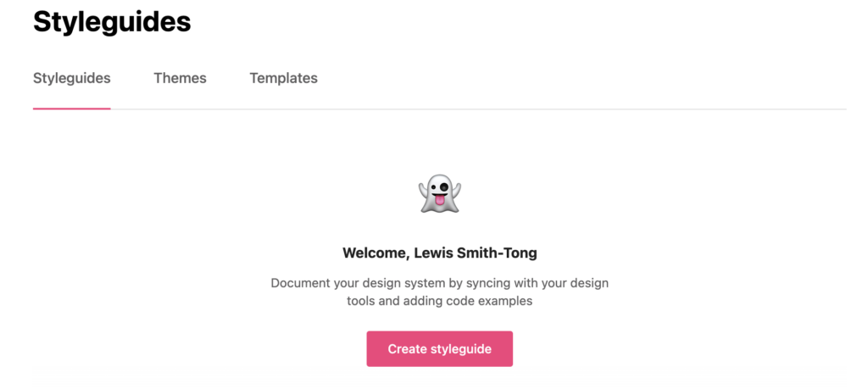868x389 pixels.
Task: Switch to the Templates tab
Action: [283, 78]
